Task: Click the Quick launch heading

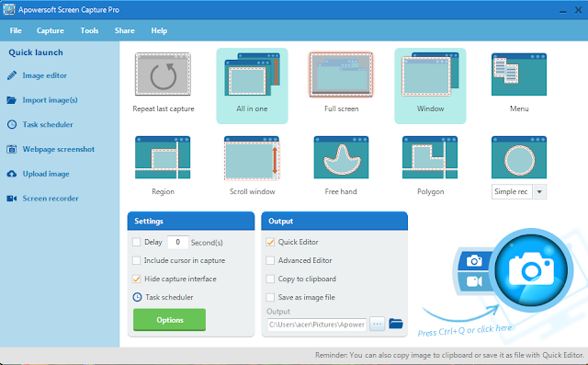Action: pyautogui.click(x=36, y=52)
